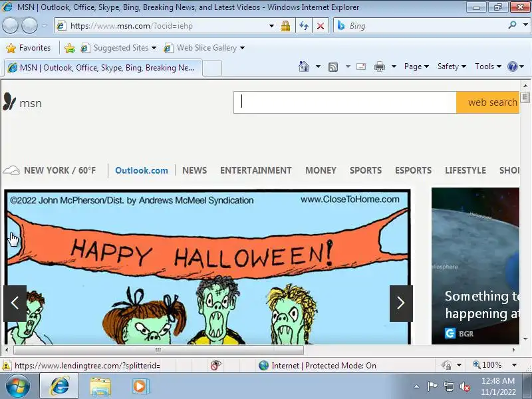This screenshot has width=532, height=399.
Task: Open the Page menu
Action: [x=416, y=66]
